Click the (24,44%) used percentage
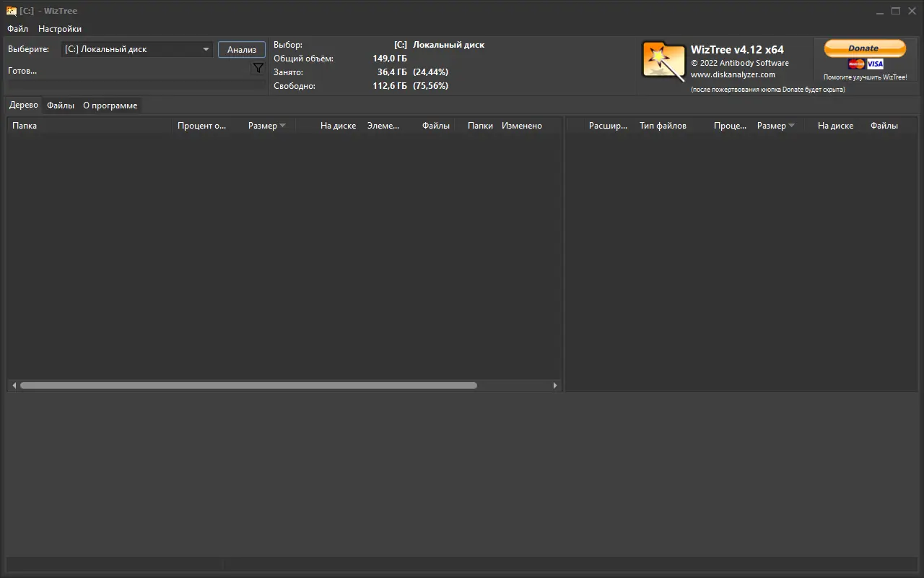 pos(431,72)
